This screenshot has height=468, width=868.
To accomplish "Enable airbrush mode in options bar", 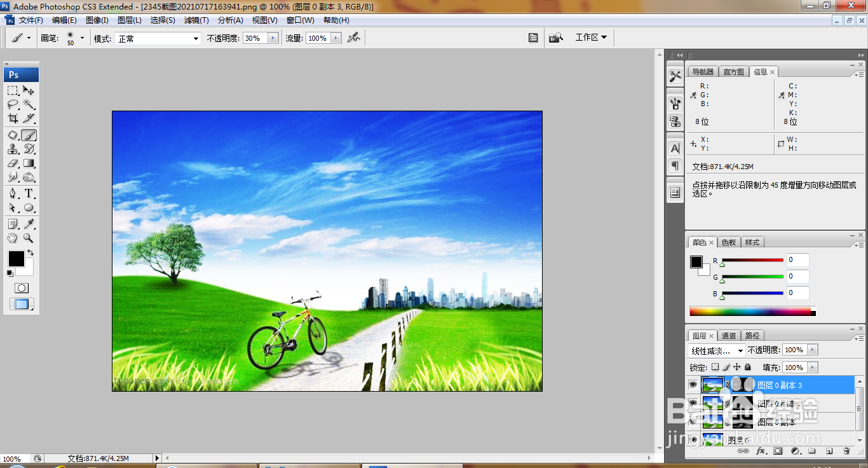I will click(x=354, y=38).
